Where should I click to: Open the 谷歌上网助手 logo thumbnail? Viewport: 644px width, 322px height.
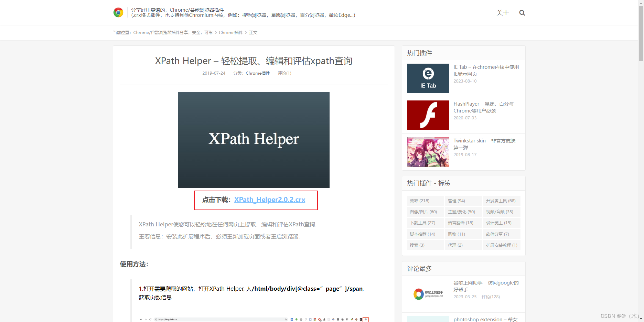[x=428, y=294]
